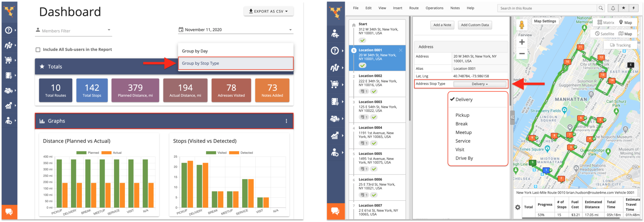This screenshot has height=222, width=644.
Task: Toggle visited checkmark on Location 0003
Action: tap(374, 117)
